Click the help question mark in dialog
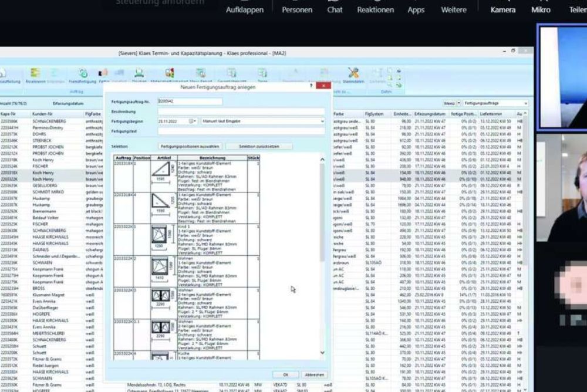 tap(311, 86)
